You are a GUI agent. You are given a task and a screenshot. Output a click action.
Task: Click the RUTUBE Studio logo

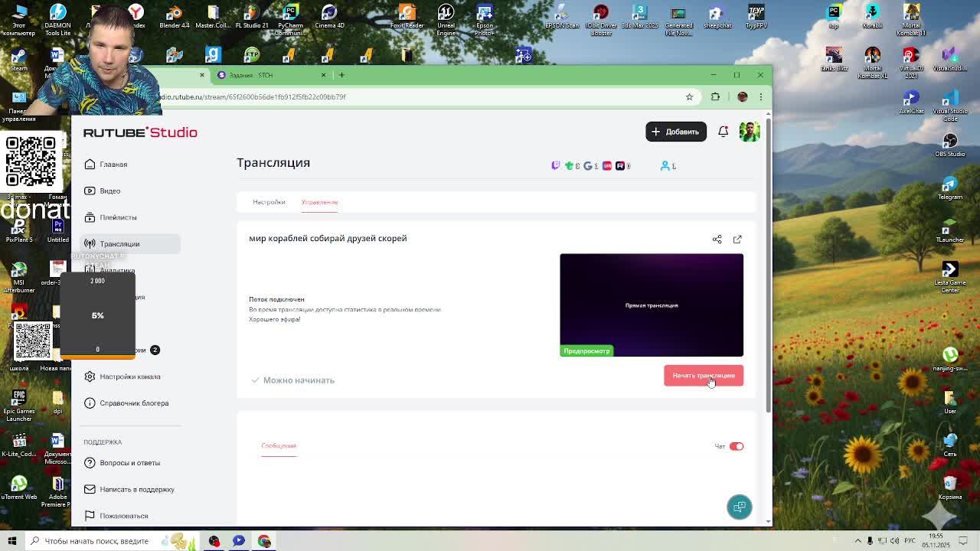(x=140, y=132)
